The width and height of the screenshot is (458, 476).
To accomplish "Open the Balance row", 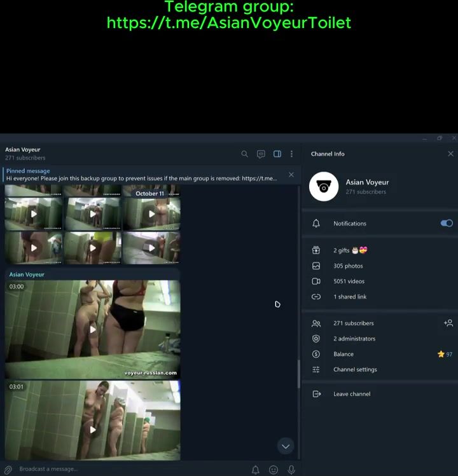I will pyautogui.click(x=380, y=354).
